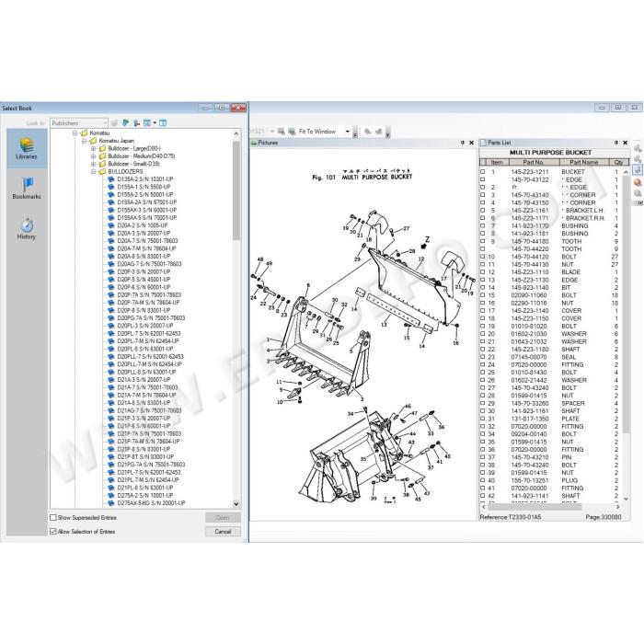Check the box for item 40 PLUG
Viewport: 644px width, 644px height.
[483, 480]
